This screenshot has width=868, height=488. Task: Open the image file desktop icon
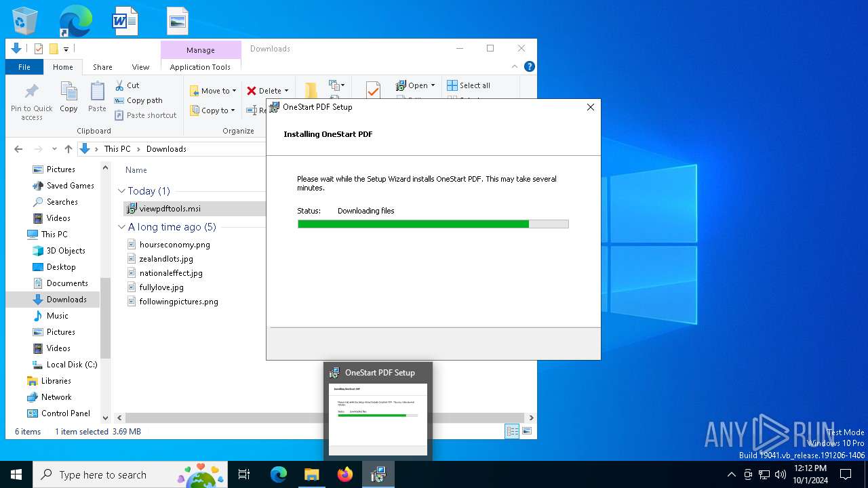(177, 21)
